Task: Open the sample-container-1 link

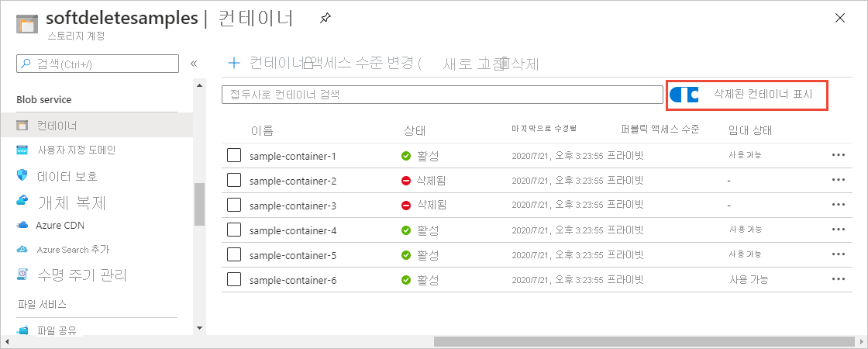Action: coord(293,156)
